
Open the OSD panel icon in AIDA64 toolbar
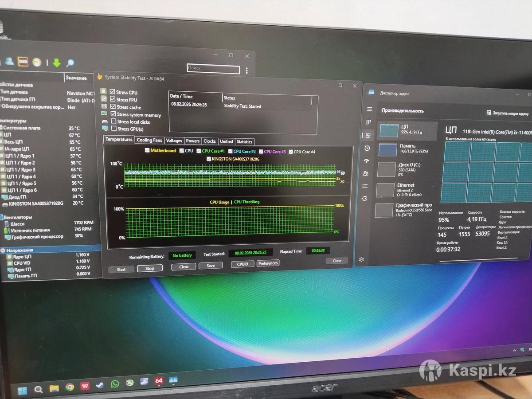click(23, 62)
